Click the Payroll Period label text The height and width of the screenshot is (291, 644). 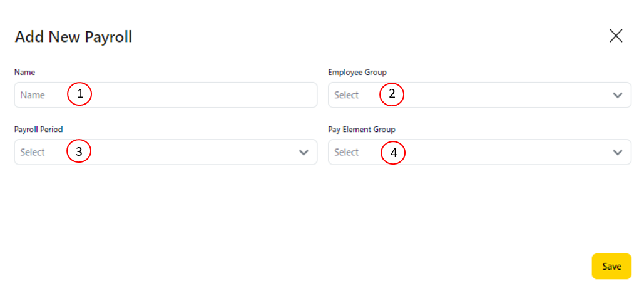[38, 130]
